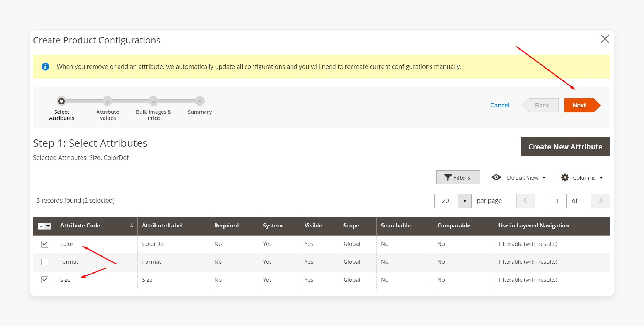Sort by Visible column header

tap(319, 226)
